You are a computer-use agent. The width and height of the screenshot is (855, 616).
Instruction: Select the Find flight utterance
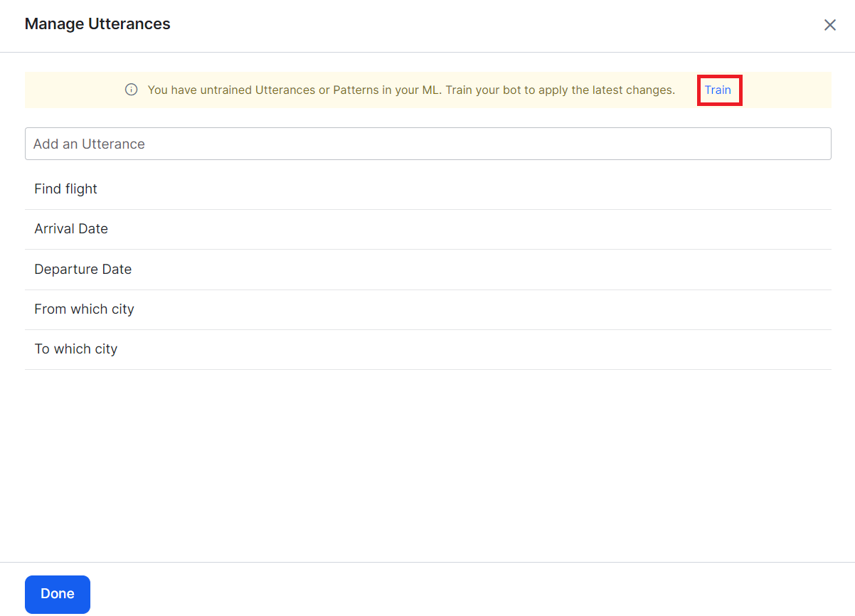[x=66, y=189]
